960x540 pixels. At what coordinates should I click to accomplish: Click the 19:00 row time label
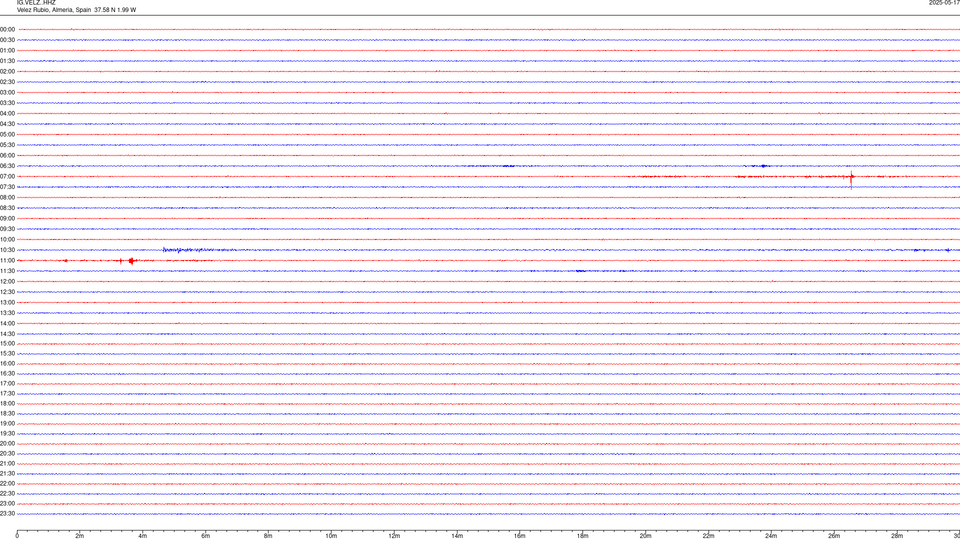[x=8, y=424]
